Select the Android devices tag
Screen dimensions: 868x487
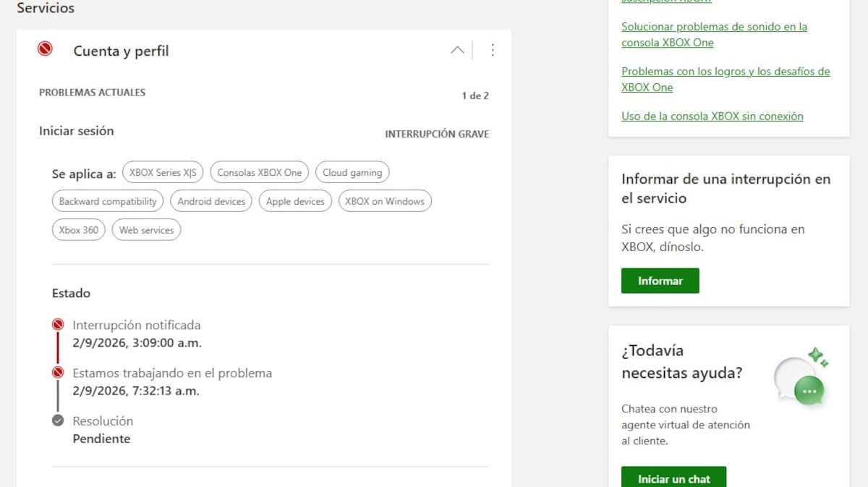click(x=211, y=201)
